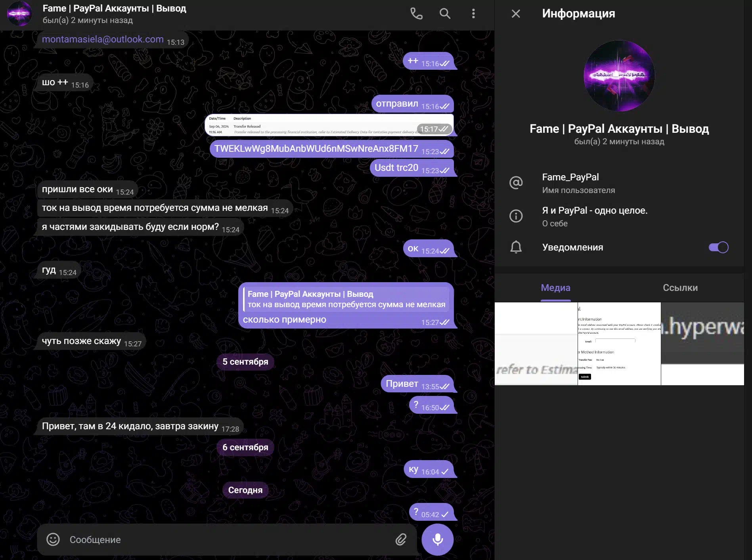Image resolution: width=752 pixels, height=560 pixels.
Task: Open the three-dot chat menu
Action: 473,14
